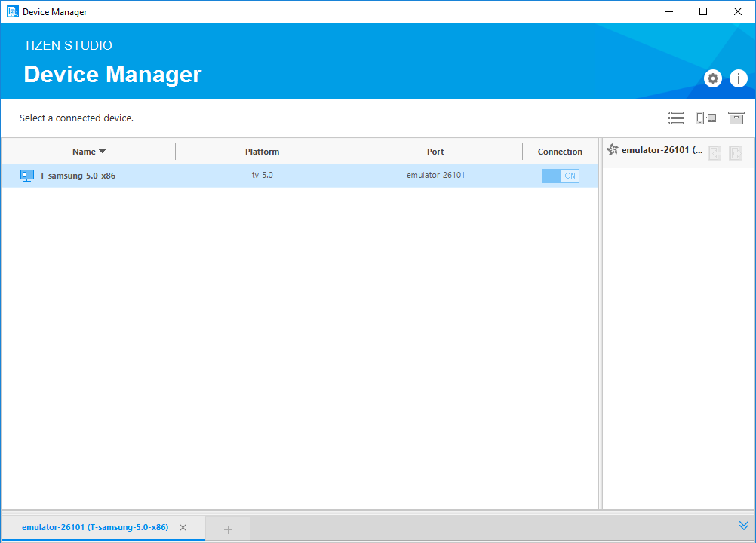Click the push file (right arrow) icon
Image resolution: width=756 pixels, height=543 pixels.
click(x=736, y=153)
